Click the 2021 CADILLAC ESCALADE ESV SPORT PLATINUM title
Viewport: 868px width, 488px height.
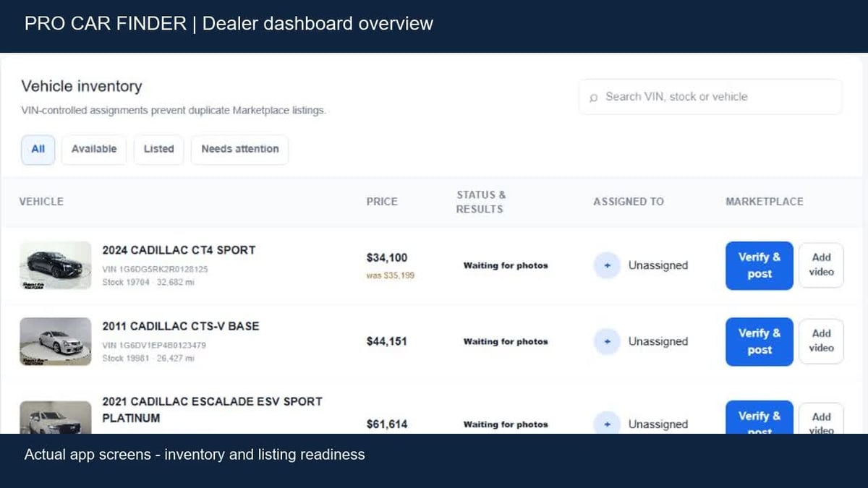[x=212, y=410]
